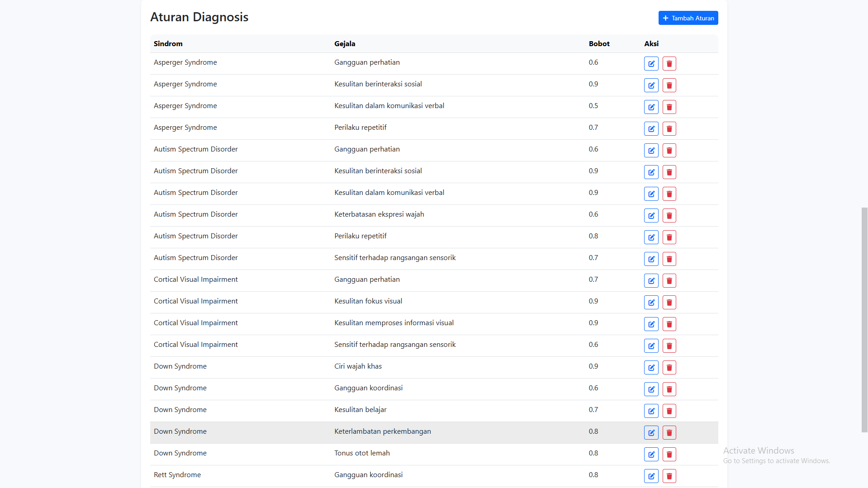Delete the Keterbatasan ekspresi wajah rule

coord(669,216)
